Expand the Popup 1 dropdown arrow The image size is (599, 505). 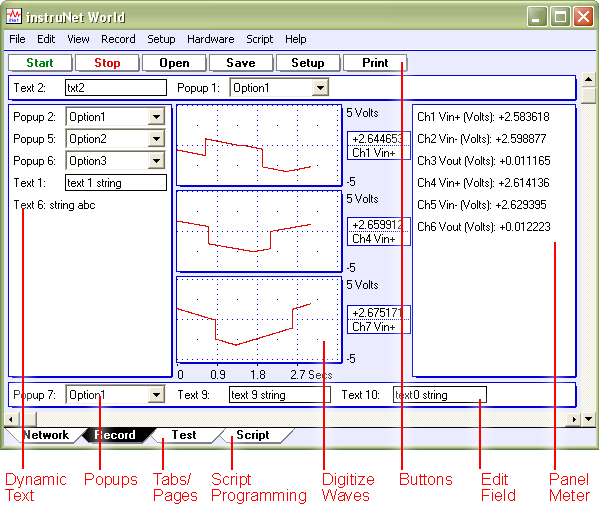(x=320, y=88)
